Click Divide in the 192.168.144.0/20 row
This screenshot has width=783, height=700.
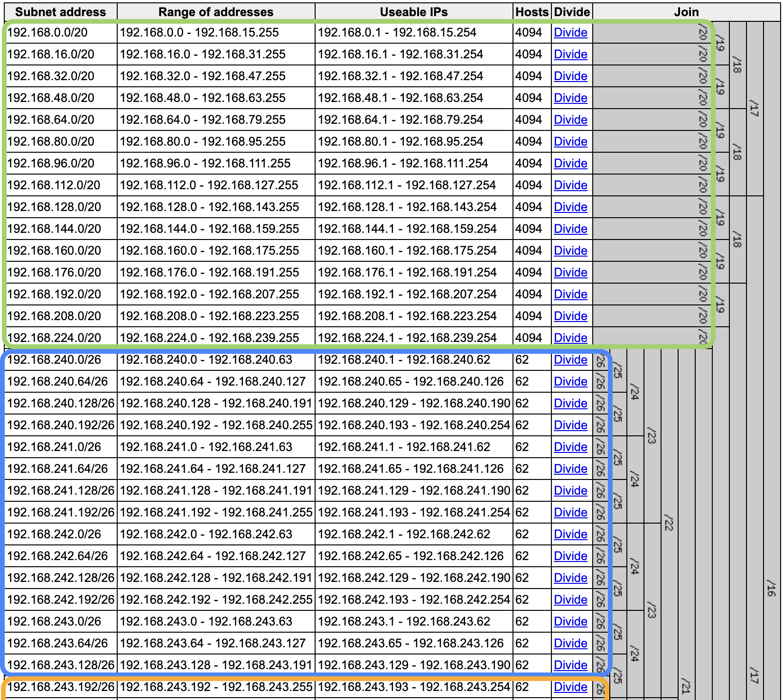[x=570, y=229]
